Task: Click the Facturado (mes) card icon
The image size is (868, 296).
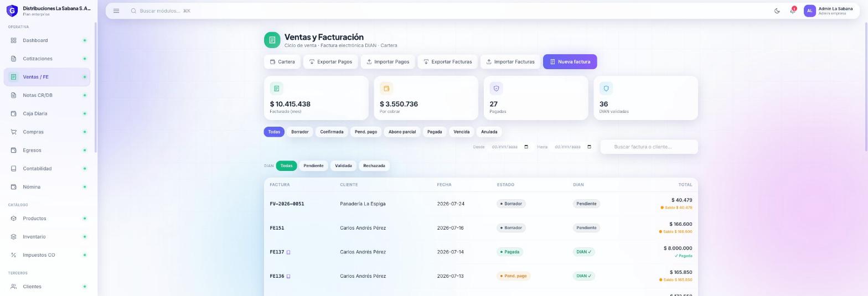Action: point(276,89)
